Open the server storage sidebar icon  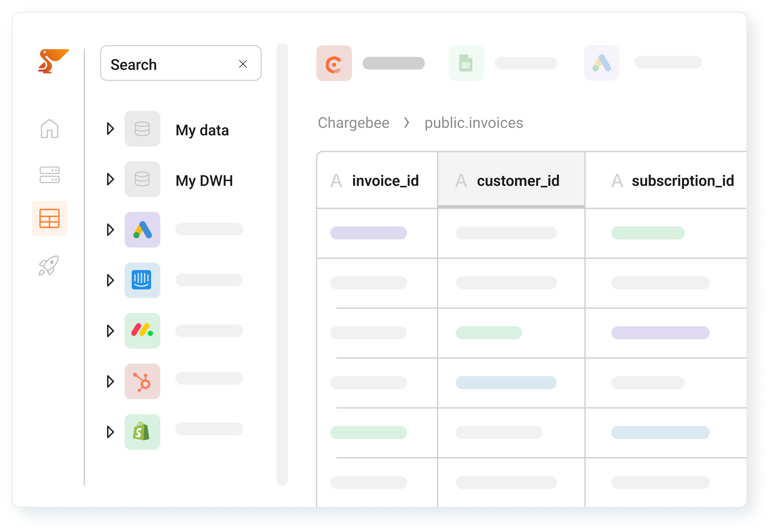tap(49, 175)
